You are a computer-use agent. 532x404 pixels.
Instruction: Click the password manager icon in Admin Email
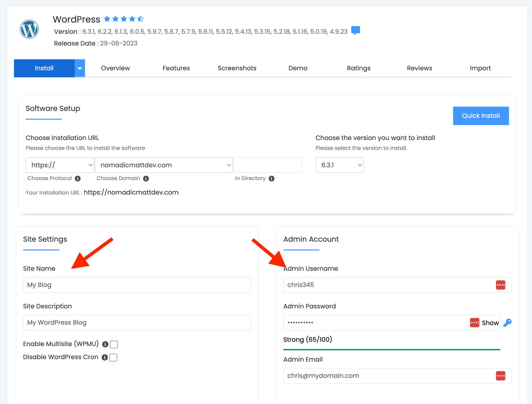[500, 376]
